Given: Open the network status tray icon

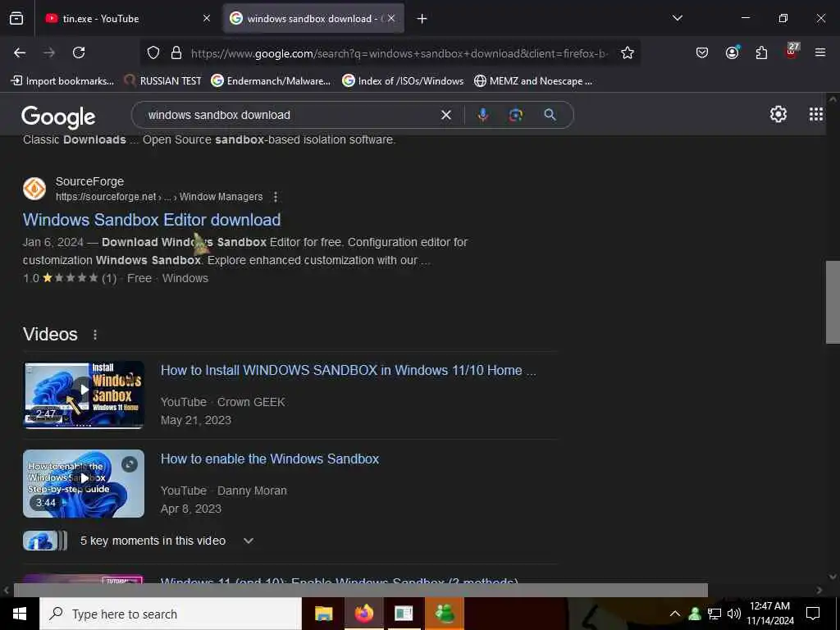Looking at the screenshot, I should (x=714, y=614).
